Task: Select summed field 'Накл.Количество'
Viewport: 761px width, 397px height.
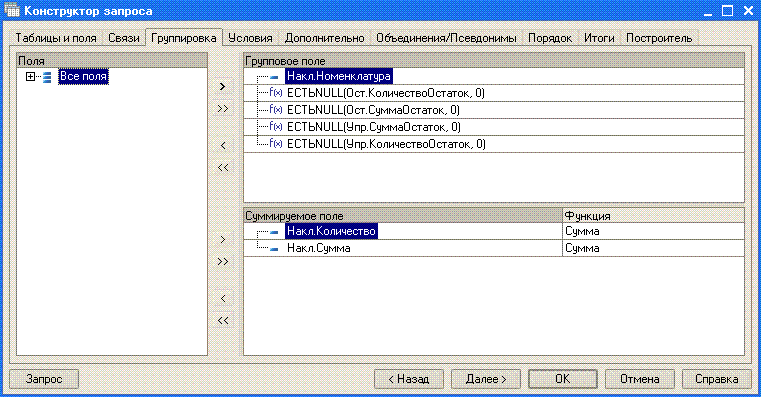Action: pos(331,231)
